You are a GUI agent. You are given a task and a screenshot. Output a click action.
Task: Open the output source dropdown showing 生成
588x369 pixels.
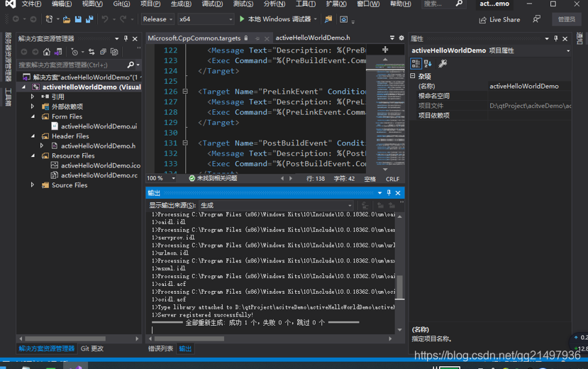tap(276, 205)
